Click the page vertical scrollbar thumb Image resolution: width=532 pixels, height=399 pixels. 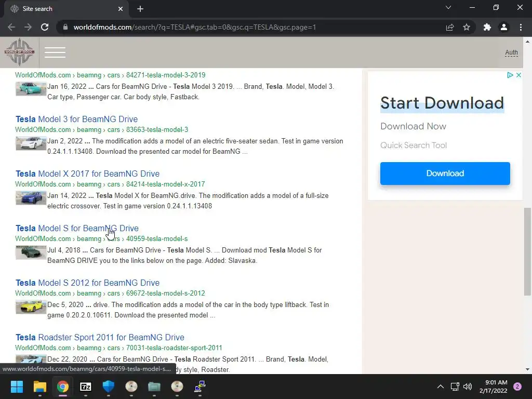tap(527, 251)
